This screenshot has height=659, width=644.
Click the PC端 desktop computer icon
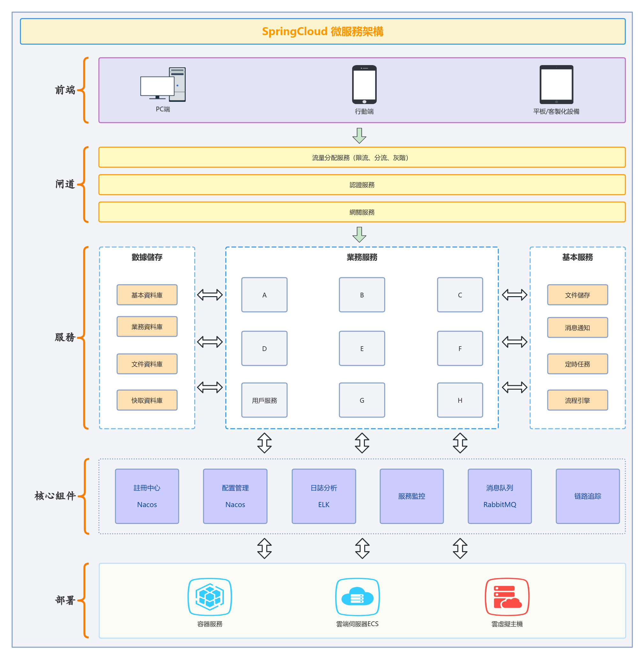pos(163,85)
